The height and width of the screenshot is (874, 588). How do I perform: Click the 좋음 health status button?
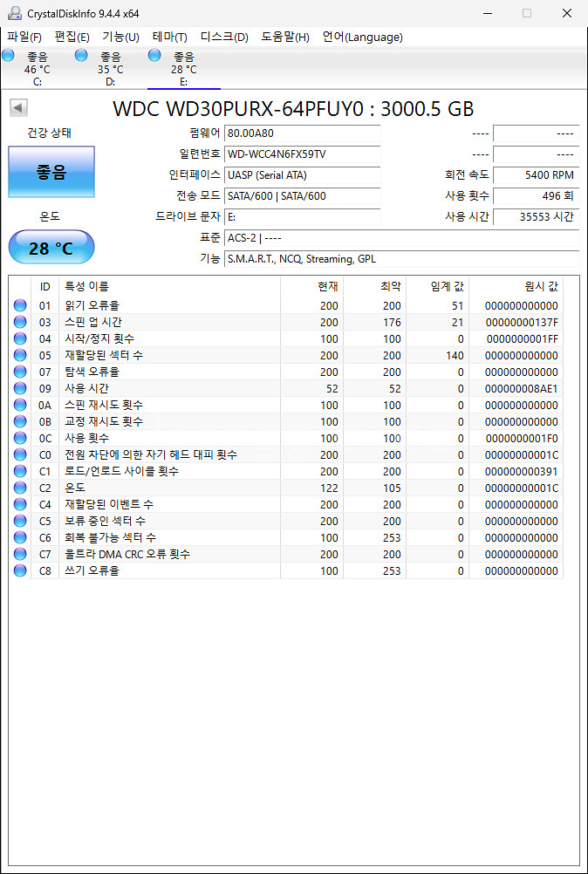tap(51, 172)
